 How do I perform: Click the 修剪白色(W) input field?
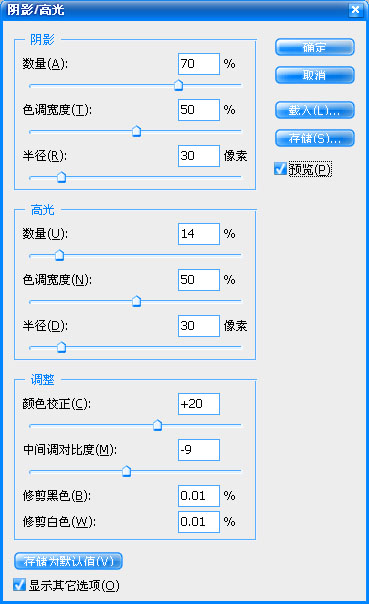coord(199,522)
